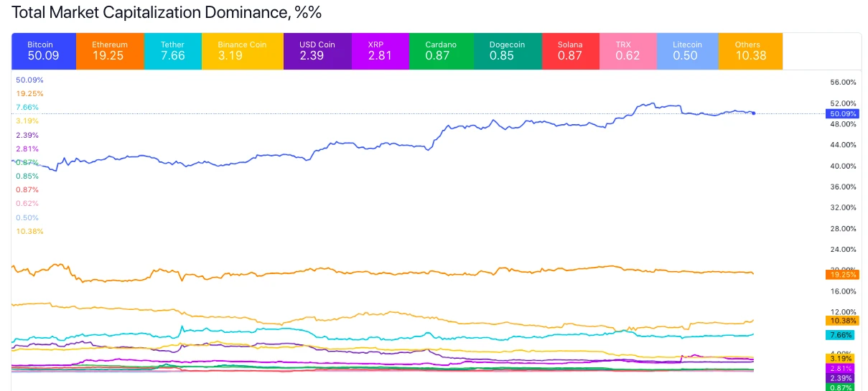Toggle the XRP legend tile
Viewport: 868px width, 391px height.
[380, 50]
